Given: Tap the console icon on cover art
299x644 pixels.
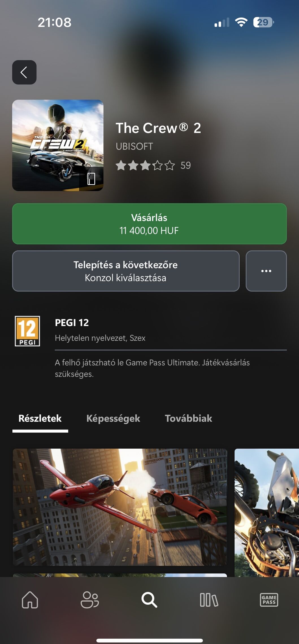Looking at the screenshot, I should point(91,179).
